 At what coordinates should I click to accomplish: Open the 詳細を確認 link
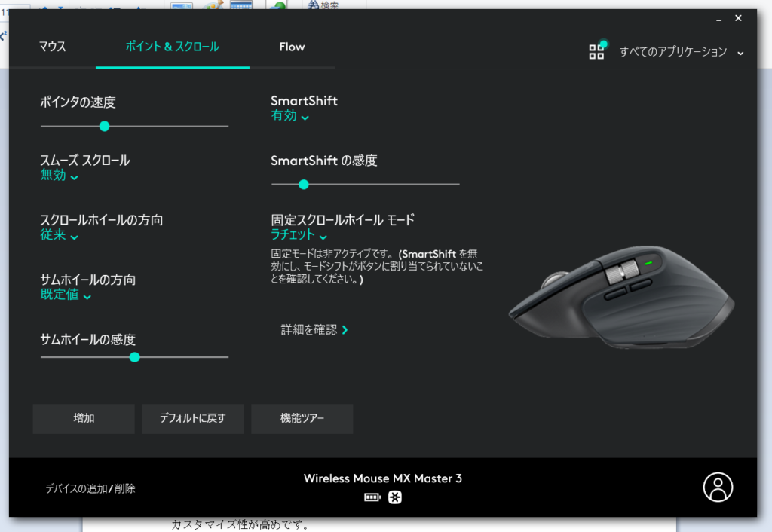(314, 330)
